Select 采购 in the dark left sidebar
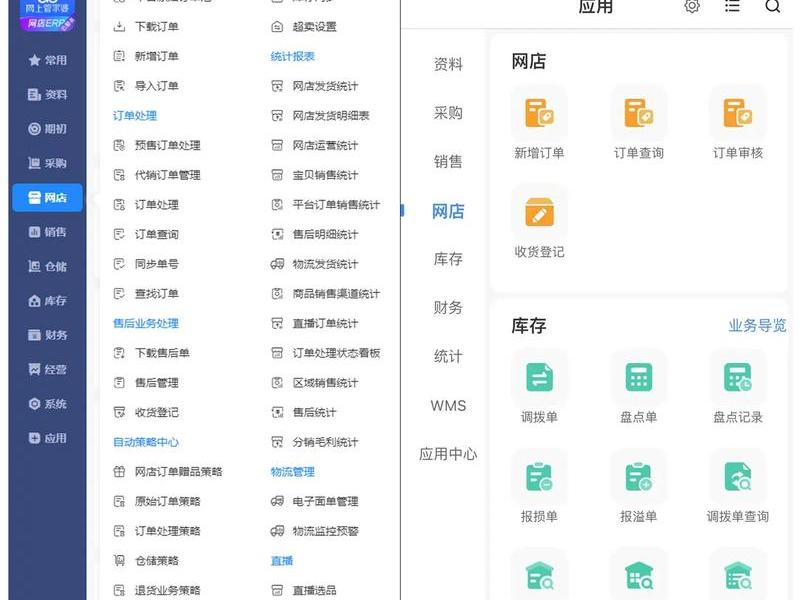 47,163
